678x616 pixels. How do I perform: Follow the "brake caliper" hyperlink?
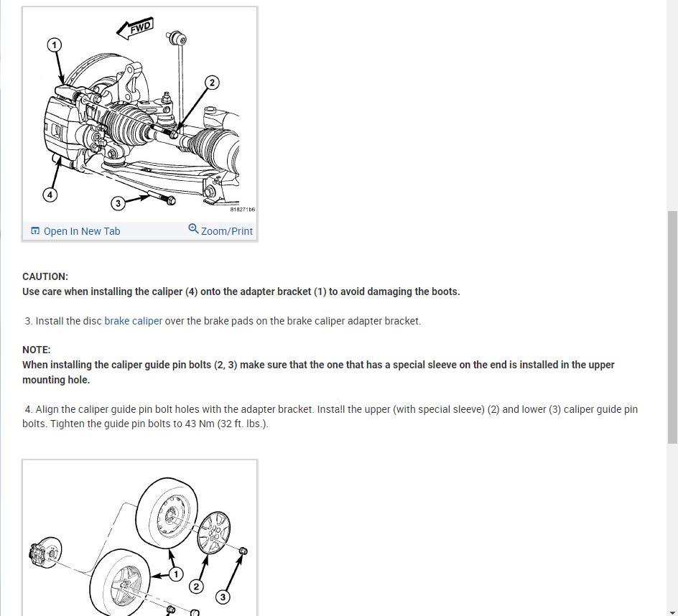pyautogui.click(x=133, y=321)
